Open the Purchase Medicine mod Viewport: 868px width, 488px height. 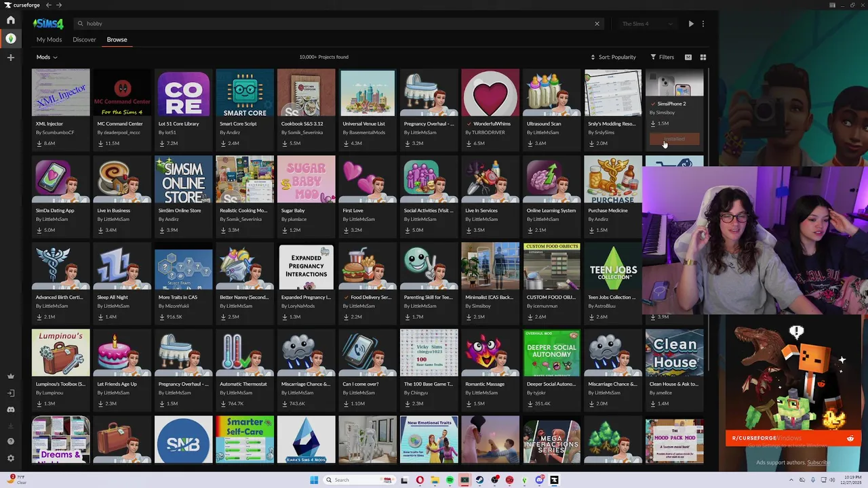[613, 195]
